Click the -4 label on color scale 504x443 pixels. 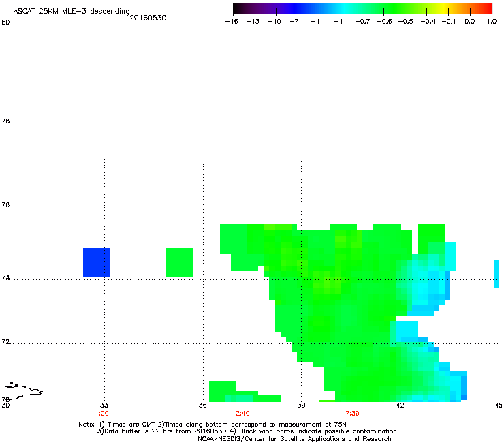click(315, 22)
